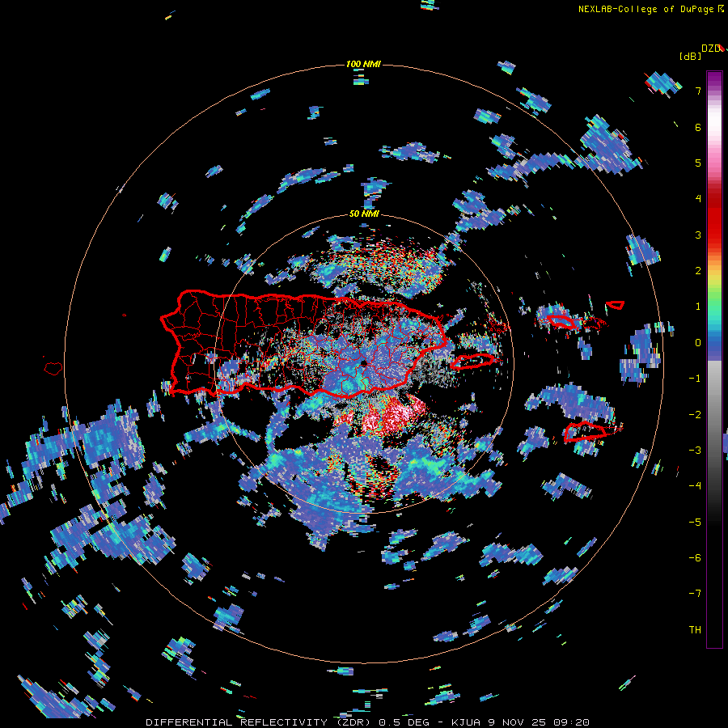Click the 3 value on the scale
Screen dimensions: 728x728
(x=698, y=235)
